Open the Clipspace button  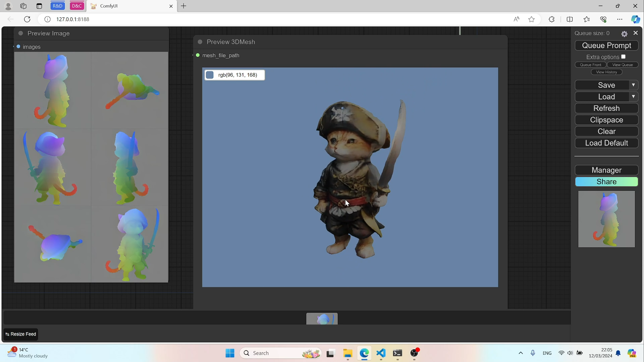tap(606, 120)
